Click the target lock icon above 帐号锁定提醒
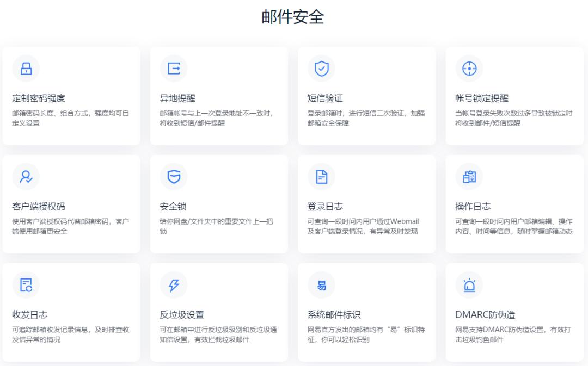Screen dimensions: 588x366 (x=469, y=68)
